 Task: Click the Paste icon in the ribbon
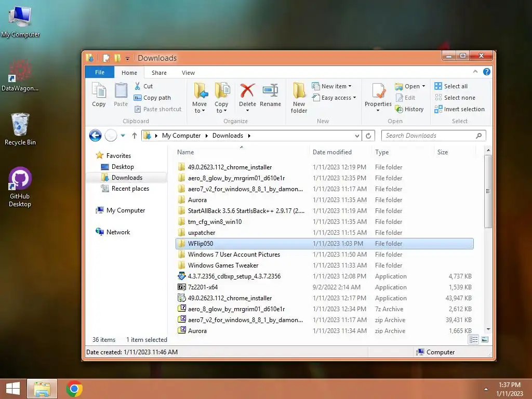click(x=121, y=95)
